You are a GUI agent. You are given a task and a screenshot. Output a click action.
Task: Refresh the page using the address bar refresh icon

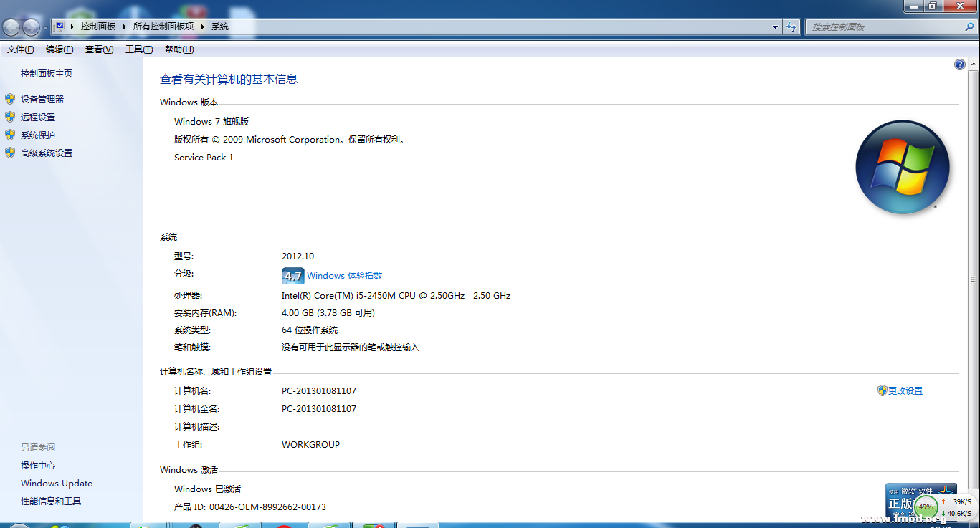[791, 27]
